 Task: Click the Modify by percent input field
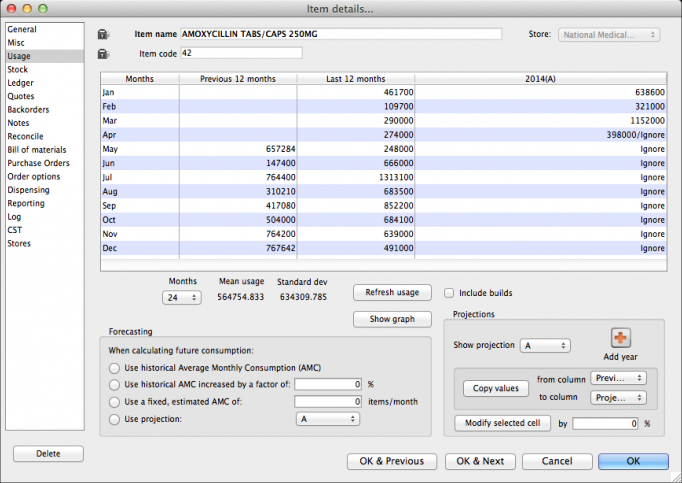[x=605, y=423]
